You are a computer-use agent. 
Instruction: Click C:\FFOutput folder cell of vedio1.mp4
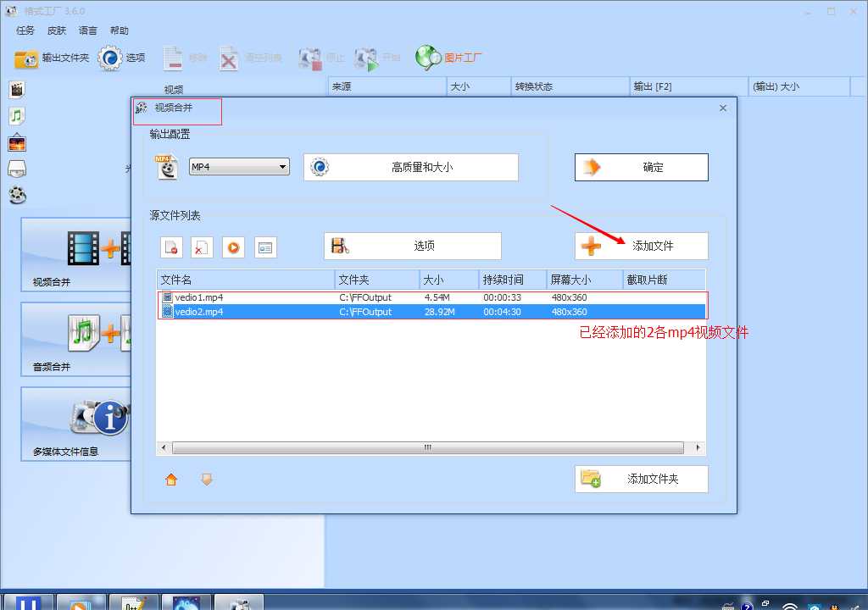click(365, 297)
